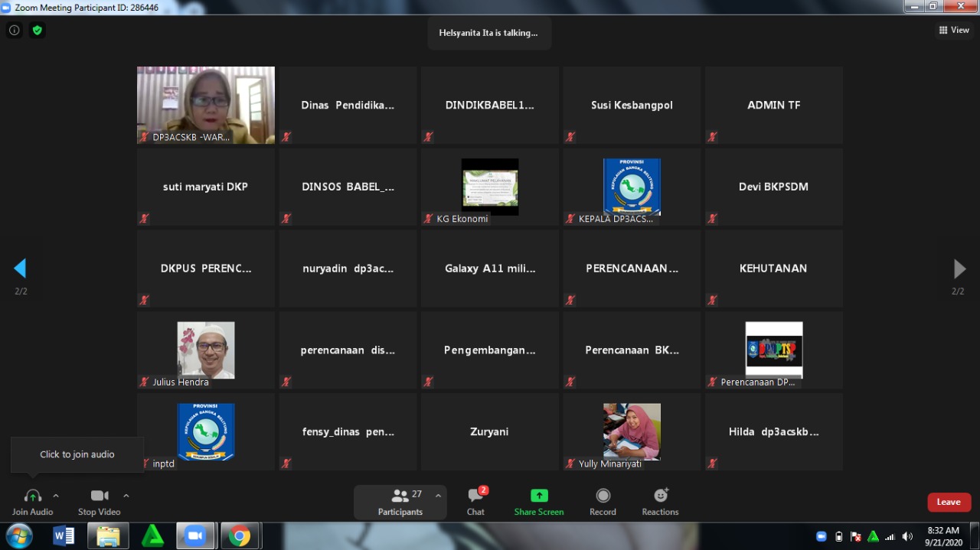This screenshot has width=980, height=550.
Task: Open the meeting information icon
Action: point(14,31)
